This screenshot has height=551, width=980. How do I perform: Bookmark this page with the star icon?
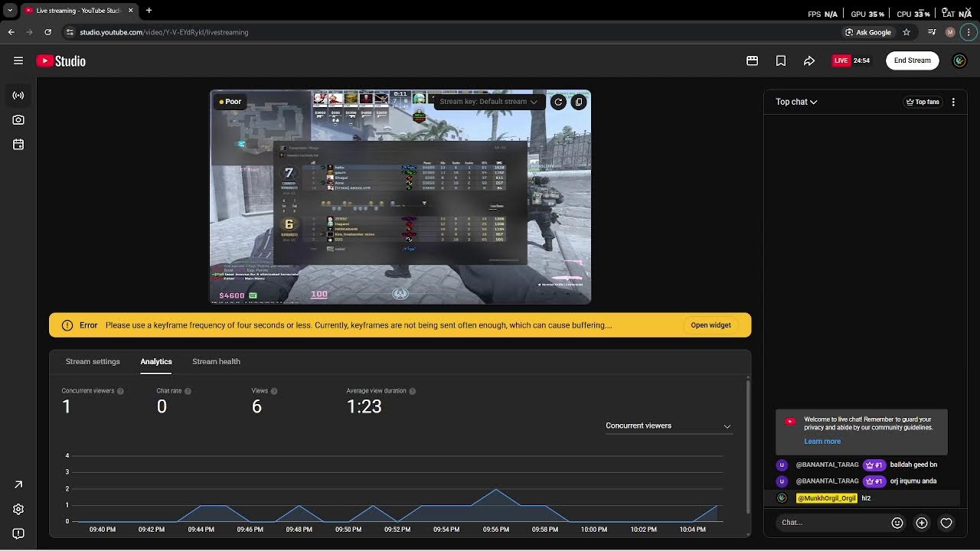pyautogui.click(x=906, y=32)
